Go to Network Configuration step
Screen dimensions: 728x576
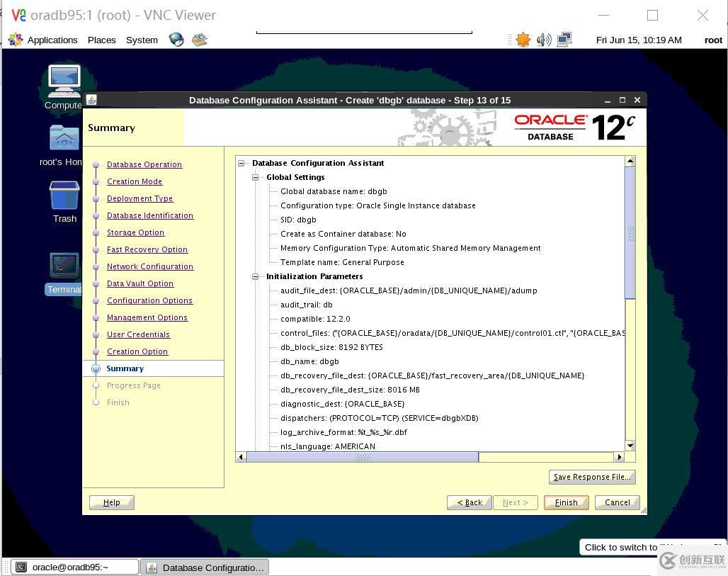coord(150,266)
